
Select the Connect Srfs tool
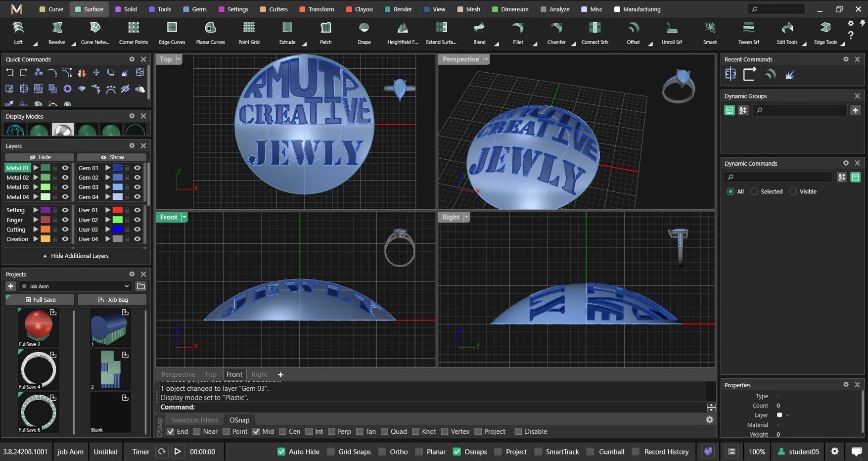coord(595,33)
